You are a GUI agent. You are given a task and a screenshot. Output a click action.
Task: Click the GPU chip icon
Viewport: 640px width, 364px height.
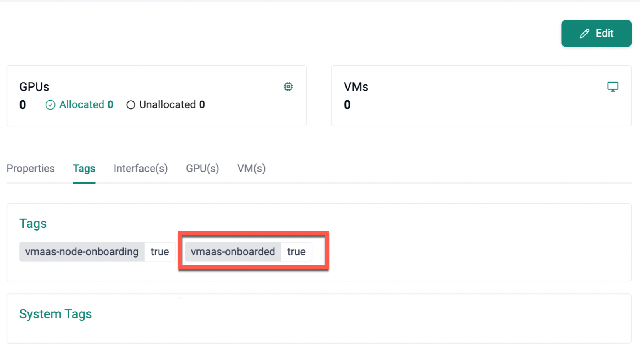click(288, 87)
